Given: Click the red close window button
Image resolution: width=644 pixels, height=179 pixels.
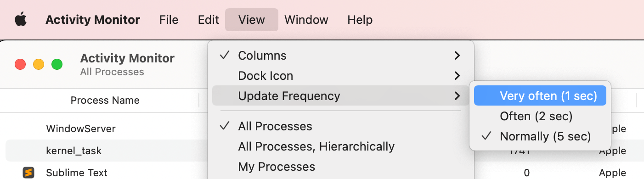Looking at the screenshot, I should (20, 64).
